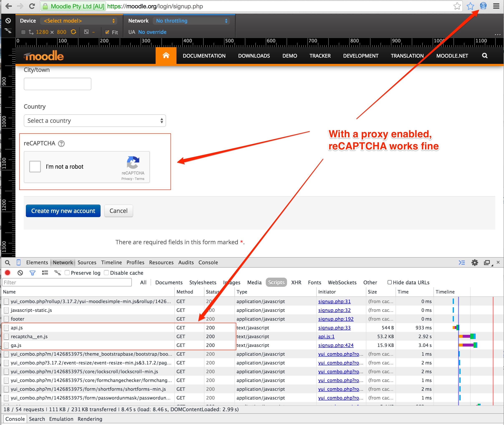Click the Cancel button
This screenshot has width=504, height=425.
coord(118,211)
